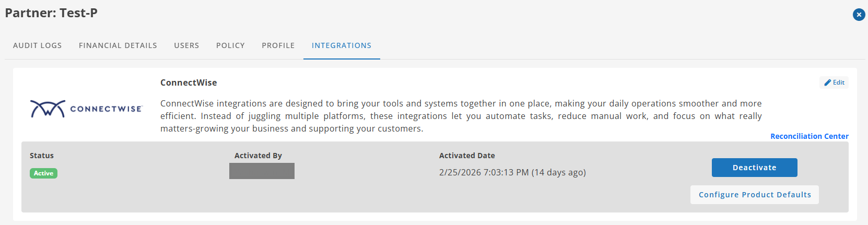Viewport: 868px width, 225px height.
Task: Click the ConnectWise integration description paragraph
Action: coord(461,116)
